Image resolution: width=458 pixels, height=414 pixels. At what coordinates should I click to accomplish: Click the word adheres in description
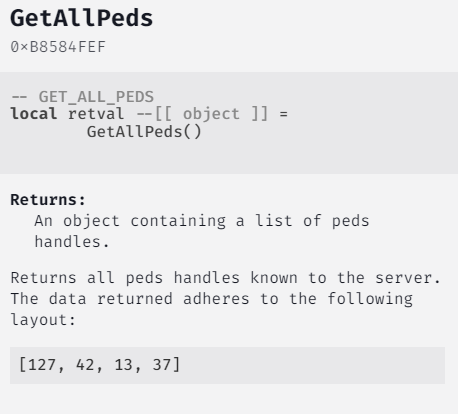coord(216,299)
